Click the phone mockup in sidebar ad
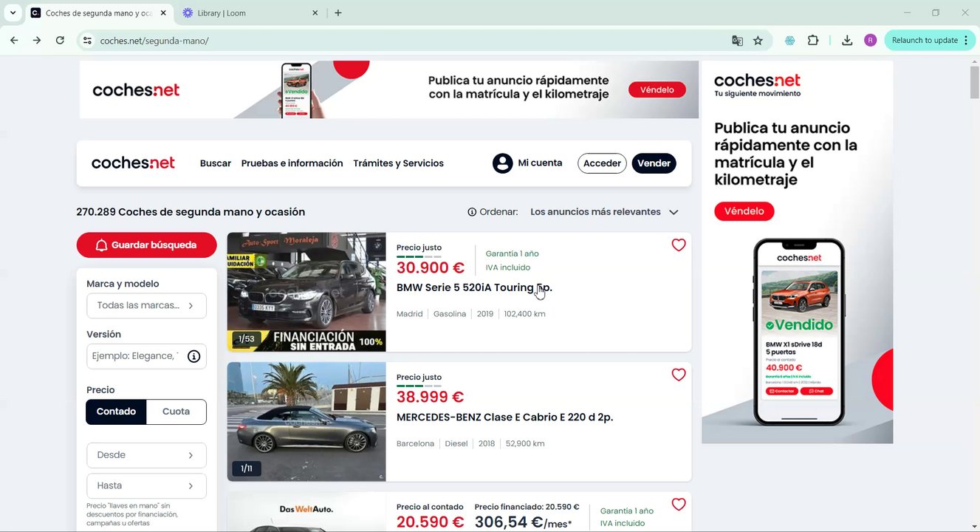 (x=798, y=332)
